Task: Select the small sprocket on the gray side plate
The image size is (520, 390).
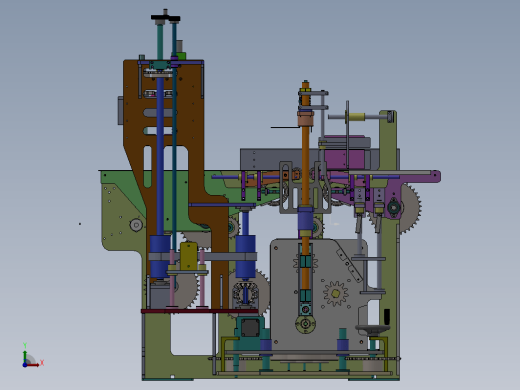Action: click(x=336, y=293)
